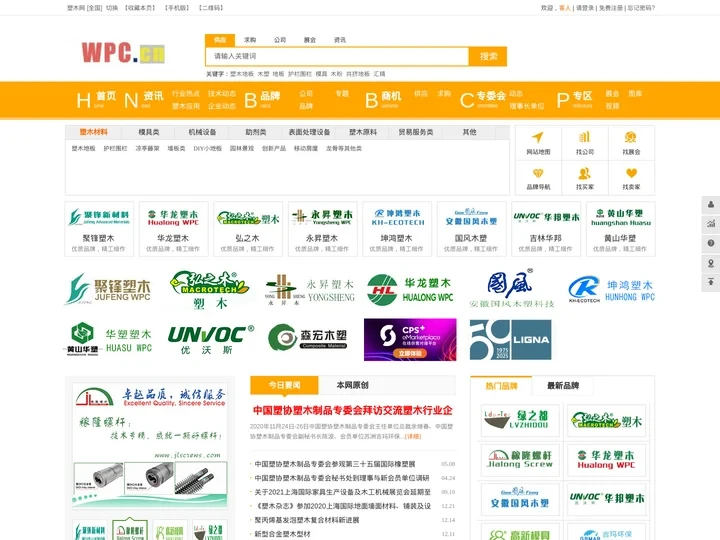Open the 聚锋塑木 JUFENG WPC large logo

[x=108, y=289]
